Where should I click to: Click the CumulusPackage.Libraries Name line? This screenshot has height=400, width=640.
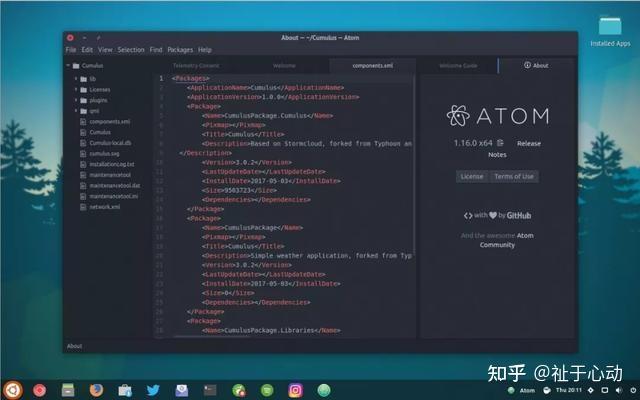tap(271, 330)
